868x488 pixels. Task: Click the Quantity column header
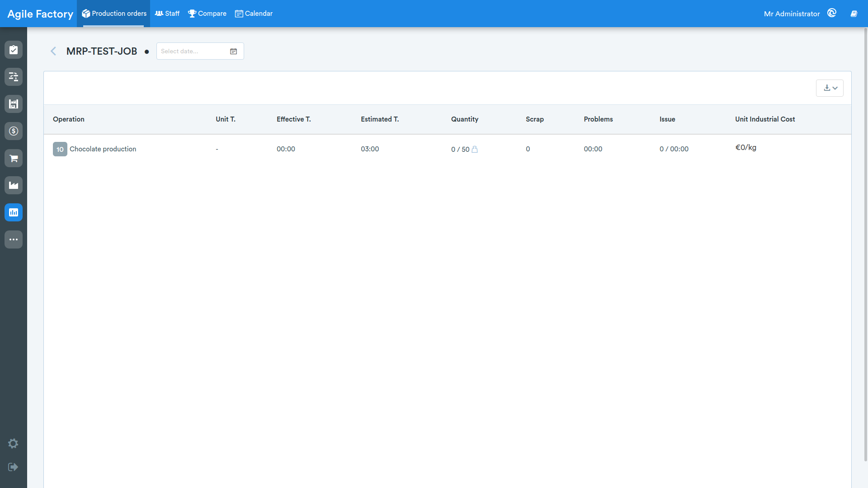[465, 119]
